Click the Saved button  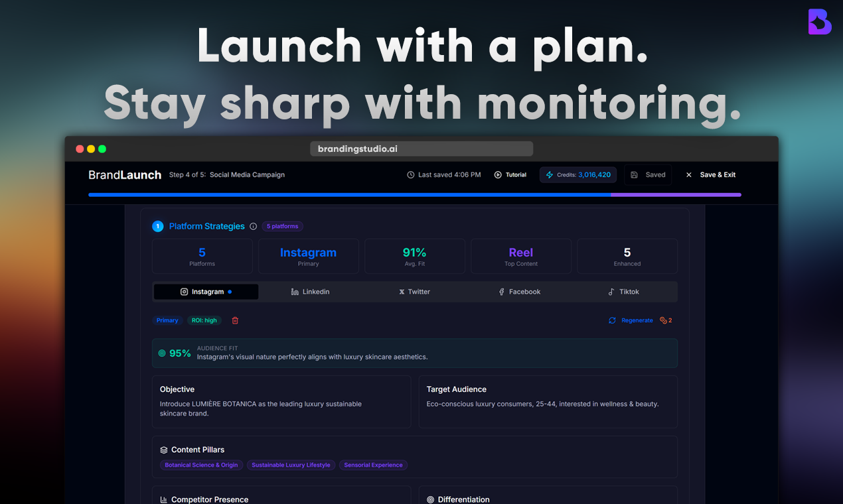tap(648, 175)
